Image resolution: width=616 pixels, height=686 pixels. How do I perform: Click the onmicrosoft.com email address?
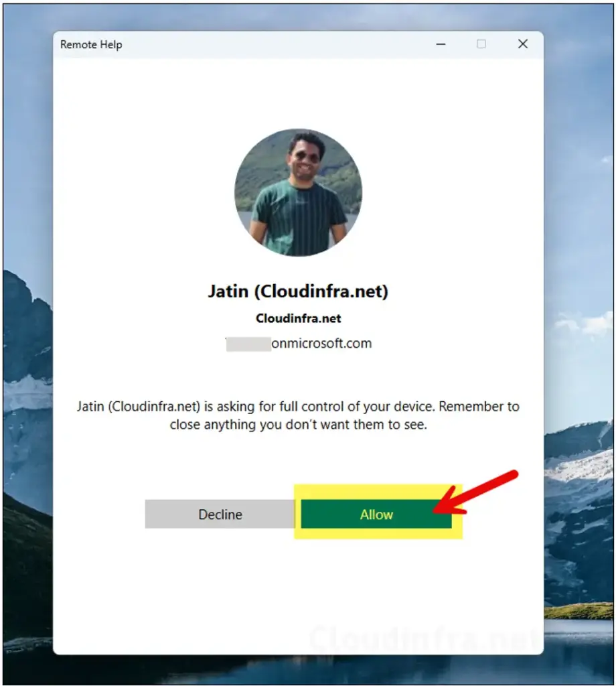[x=321, y=344]
